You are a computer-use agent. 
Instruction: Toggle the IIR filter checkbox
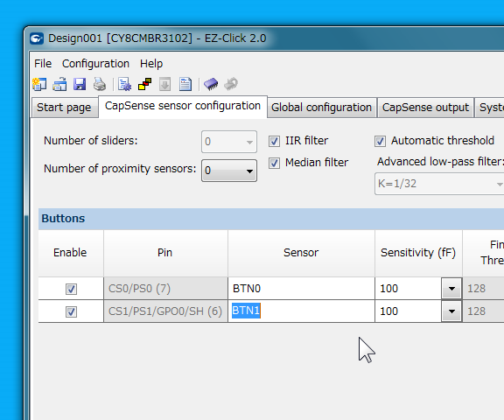coord(274,142)
